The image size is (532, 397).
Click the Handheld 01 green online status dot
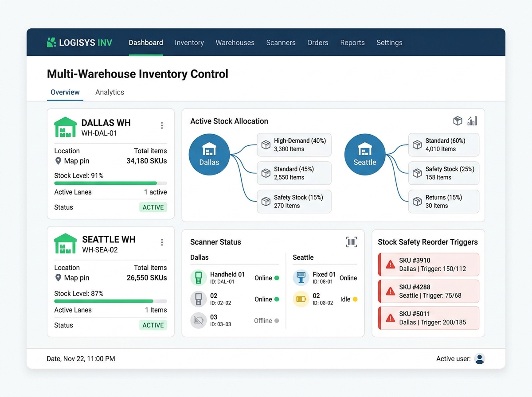pos(277,278)
